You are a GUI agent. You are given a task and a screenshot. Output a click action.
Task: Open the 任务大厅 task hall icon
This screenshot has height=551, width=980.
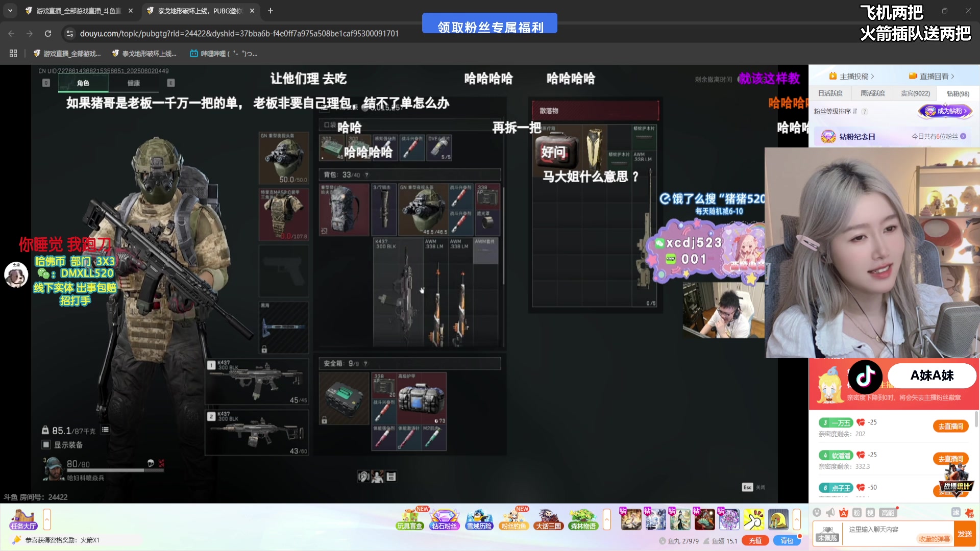[23, 520]
